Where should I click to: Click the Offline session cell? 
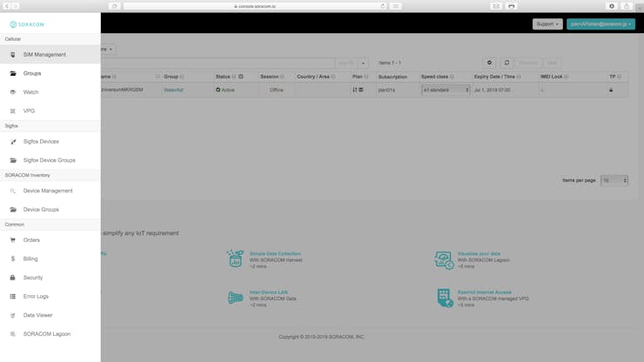[277, 90]
